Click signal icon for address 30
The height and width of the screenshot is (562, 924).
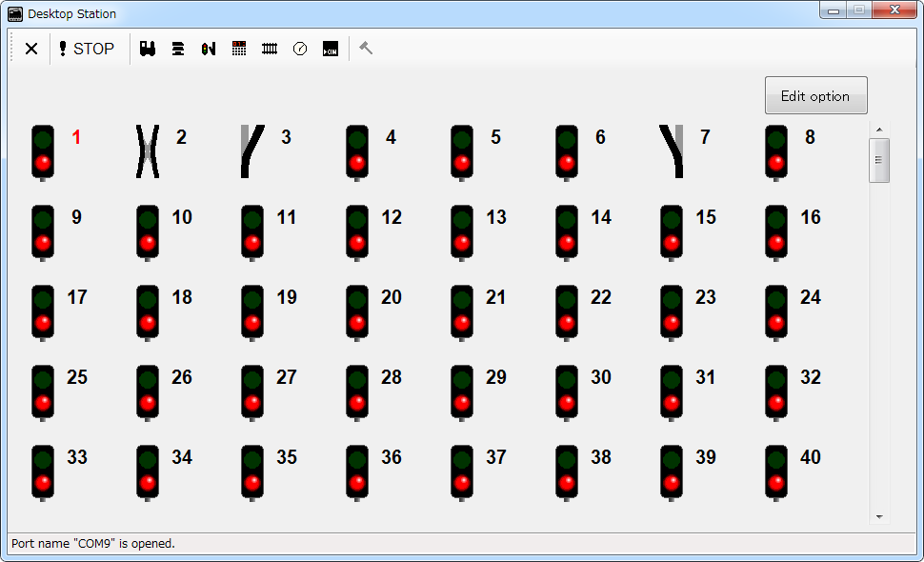pyautogui.click(x=567, y=392)
